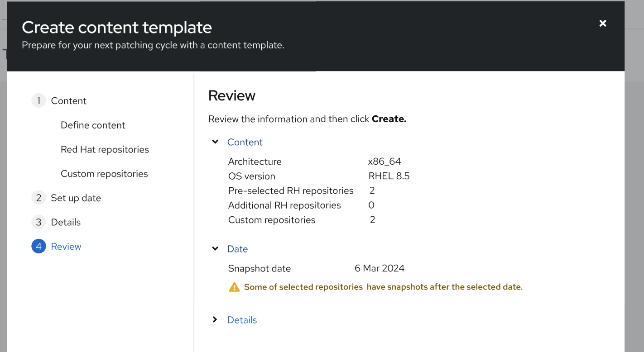Close the Create content template dialog
644x352 pixels.
(602, 24)
